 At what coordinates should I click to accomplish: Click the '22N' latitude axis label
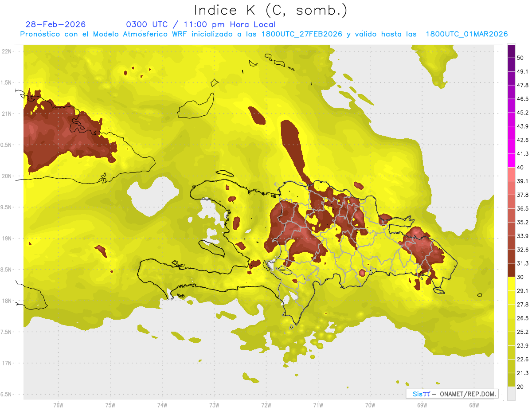tap(7, 51)
